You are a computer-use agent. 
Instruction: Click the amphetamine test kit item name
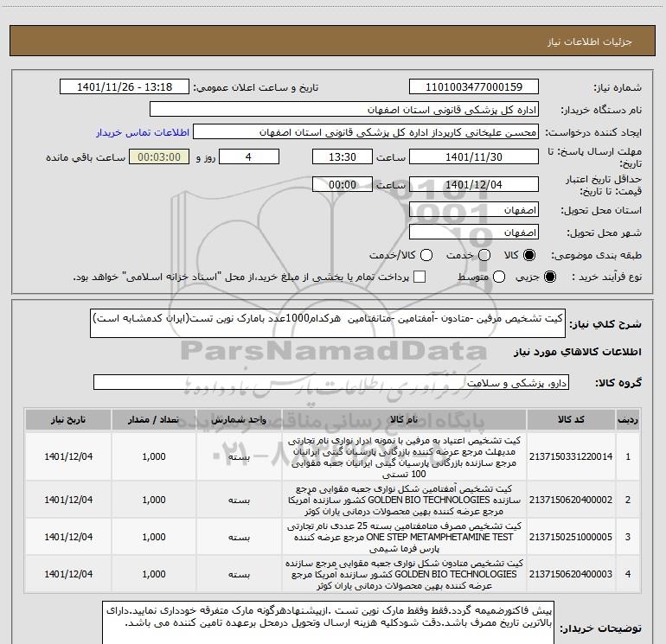pos(404,500)
